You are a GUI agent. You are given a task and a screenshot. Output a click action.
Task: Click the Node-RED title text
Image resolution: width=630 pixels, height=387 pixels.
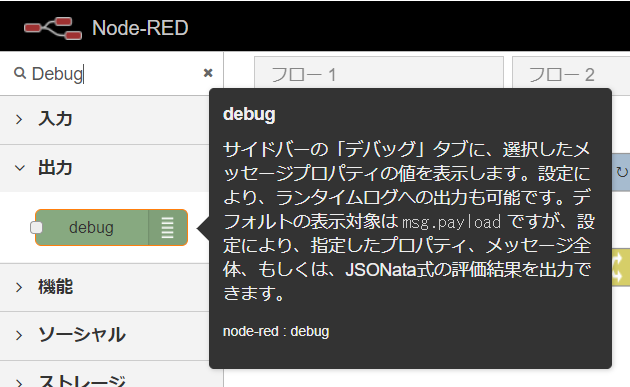pyautogui.click(x=140, y=28)
